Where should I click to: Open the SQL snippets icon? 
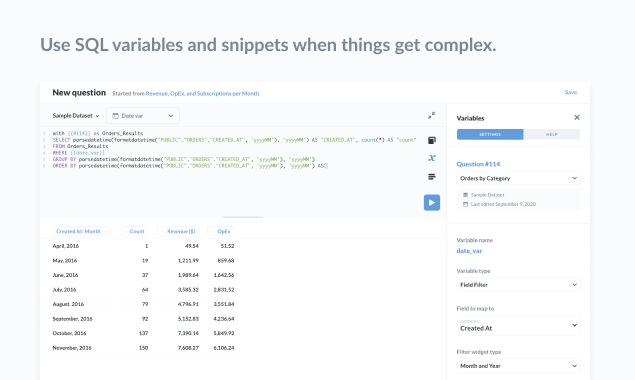[432, 177]
